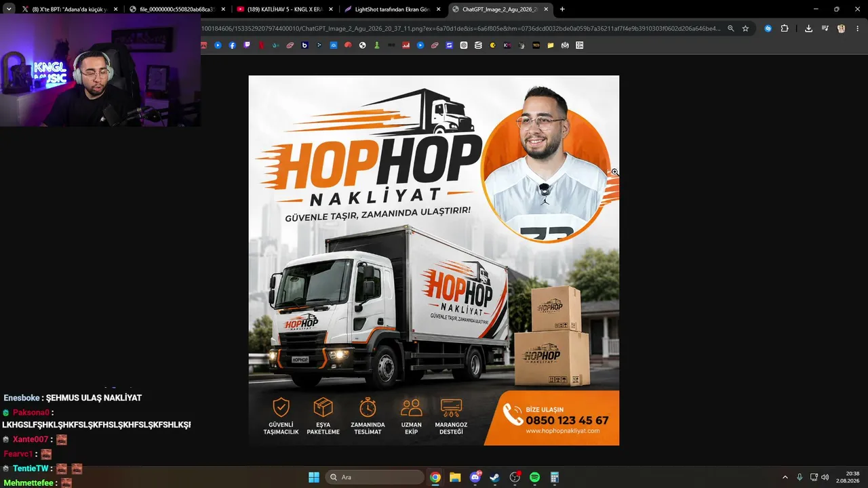Viewport: 868px width, 488px height.
Task: Open the media controls music-list icon
Action: (825, 28)
